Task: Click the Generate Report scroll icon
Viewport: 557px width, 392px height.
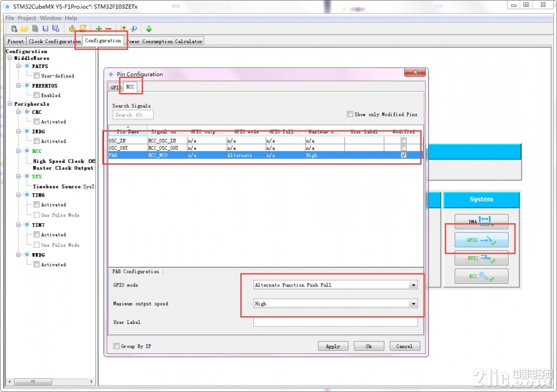Action: point(83,29)
